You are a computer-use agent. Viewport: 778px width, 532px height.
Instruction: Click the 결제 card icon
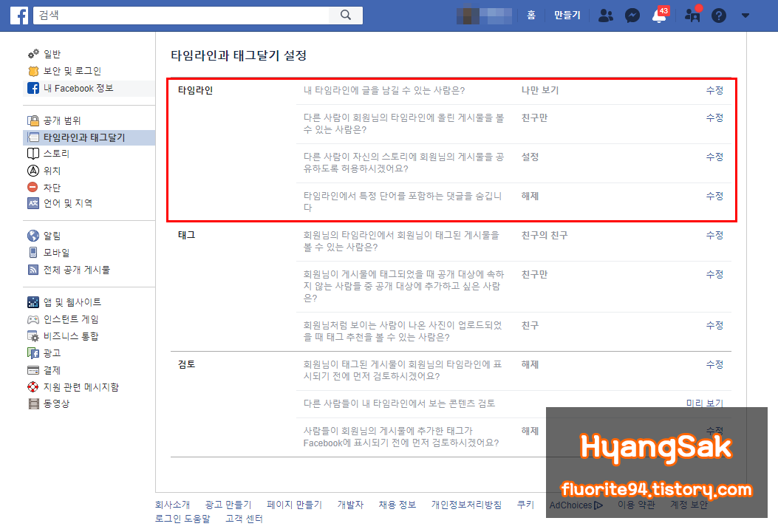click(x=33, y=370)
